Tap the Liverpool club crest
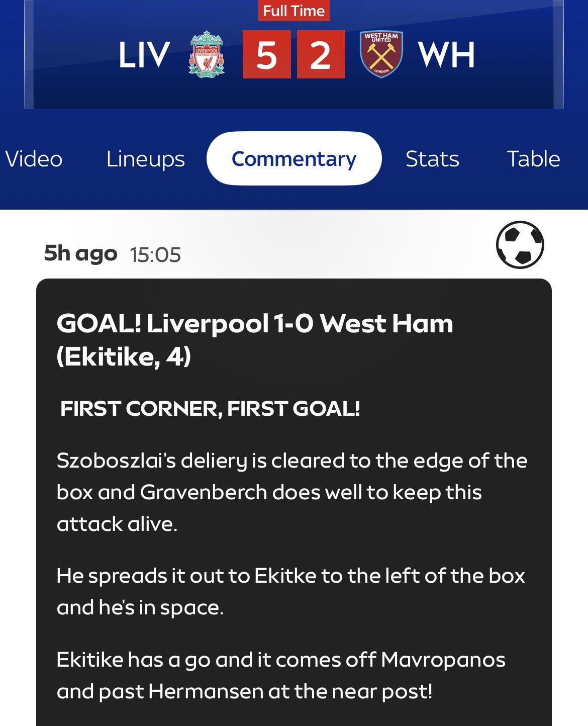The image size is (588, 726). (x=207, y=54)
